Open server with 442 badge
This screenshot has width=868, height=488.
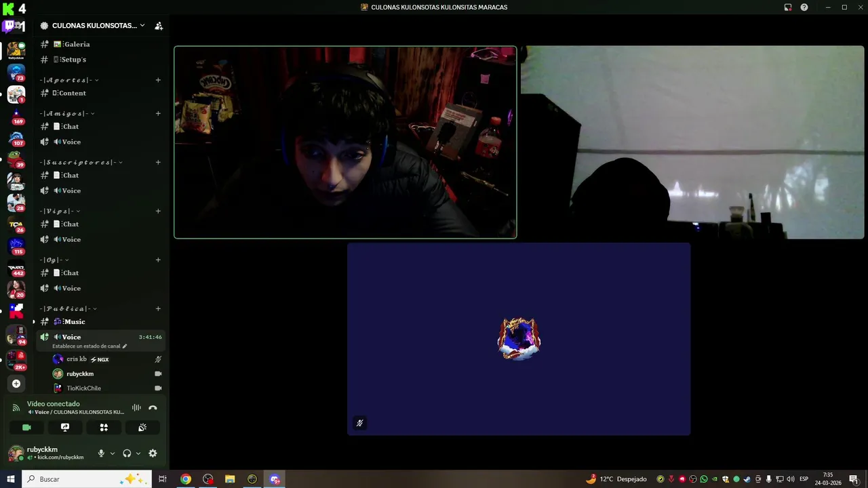tap(16, 268)
